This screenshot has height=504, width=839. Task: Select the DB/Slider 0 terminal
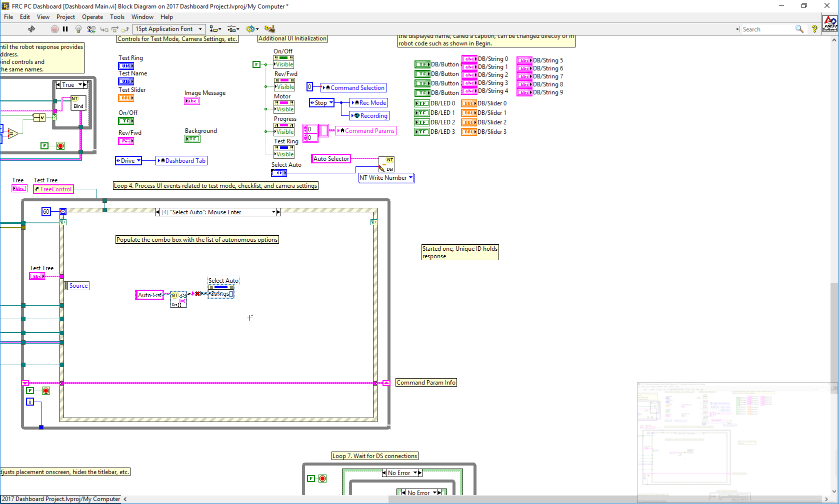pos(469,103)
